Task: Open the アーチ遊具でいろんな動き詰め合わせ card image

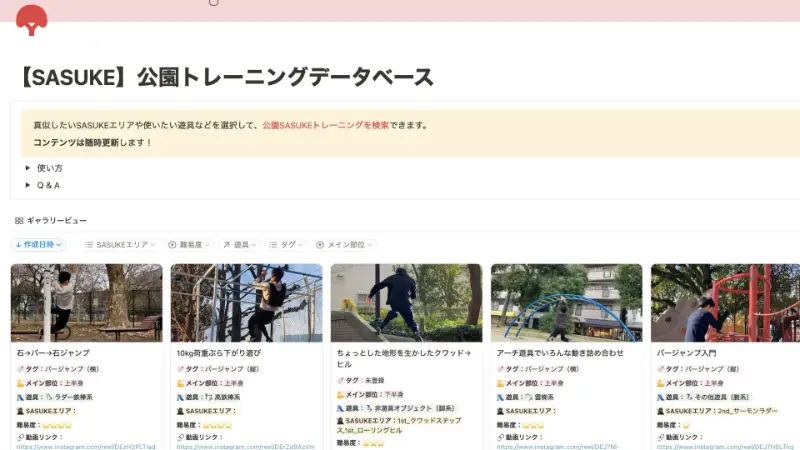Action: [x=567, y=302]
